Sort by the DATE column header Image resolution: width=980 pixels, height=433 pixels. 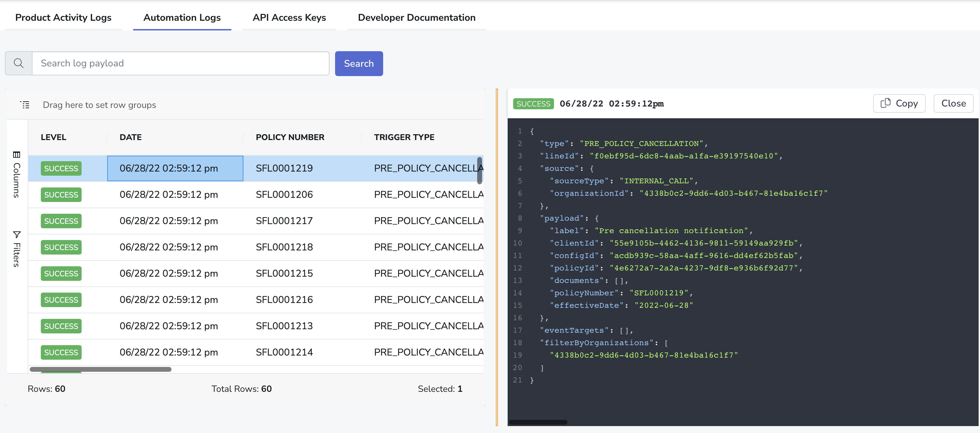tap(130, 137)
